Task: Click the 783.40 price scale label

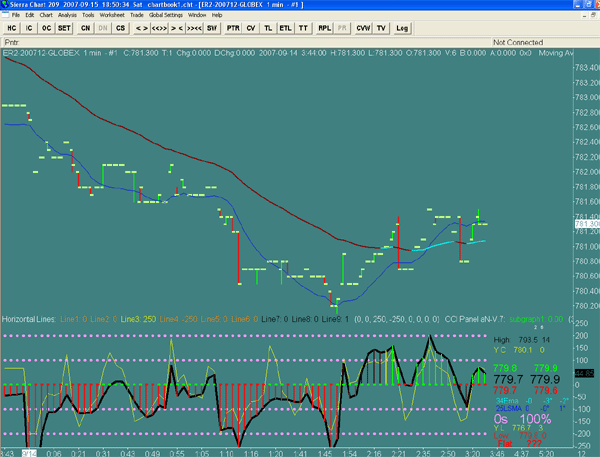Action: point(587,68)
